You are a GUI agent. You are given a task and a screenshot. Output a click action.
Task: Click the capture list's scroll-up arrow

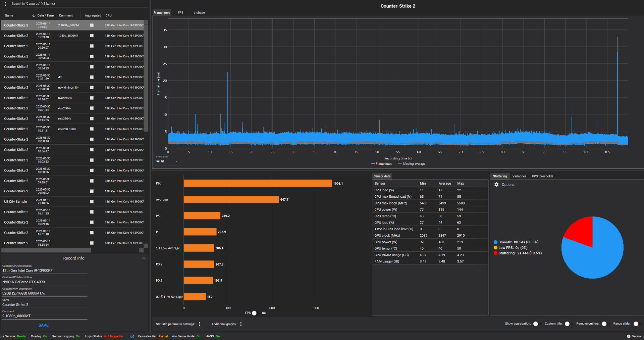coord(146,22)
